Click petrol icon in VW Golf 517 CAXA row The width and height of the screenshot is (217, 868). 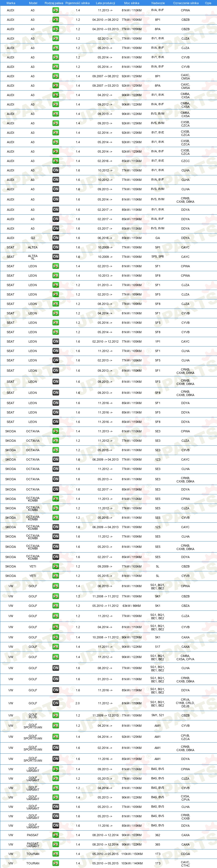point(56,647)
